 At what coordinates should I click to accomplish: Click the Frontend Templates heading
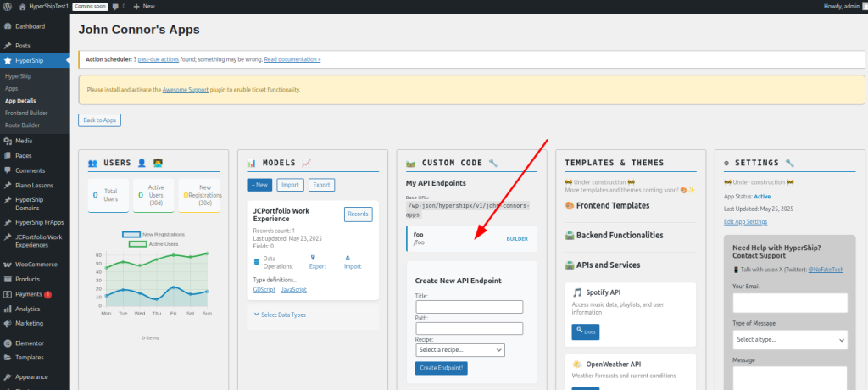(607, 205)
